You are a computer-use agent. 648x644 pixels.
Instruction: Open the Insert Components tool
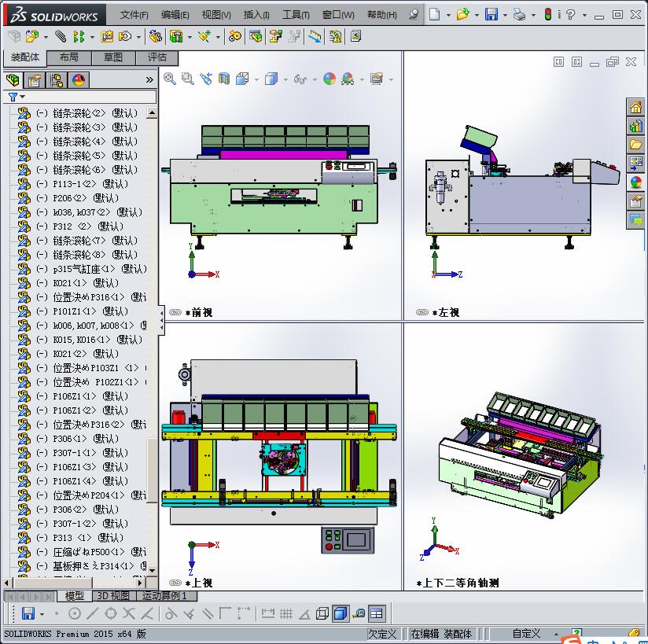[x=32, y=36]
